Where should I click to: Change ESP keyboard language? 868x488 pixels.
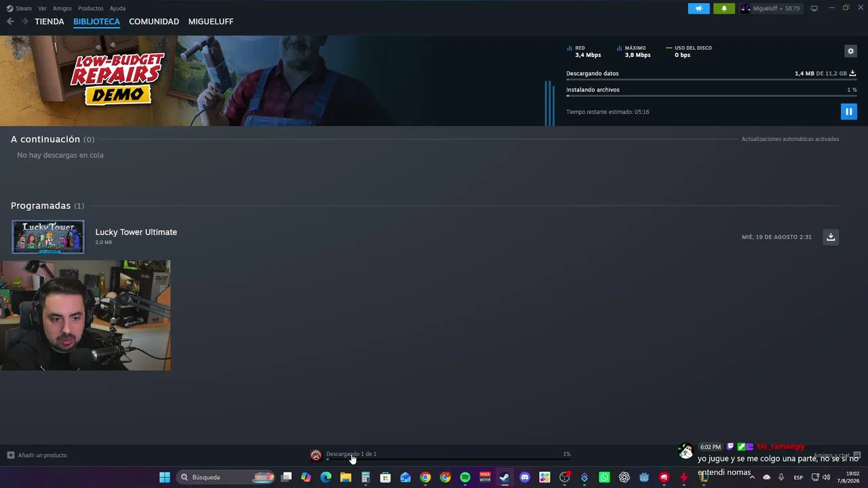(x=798, y=477)
